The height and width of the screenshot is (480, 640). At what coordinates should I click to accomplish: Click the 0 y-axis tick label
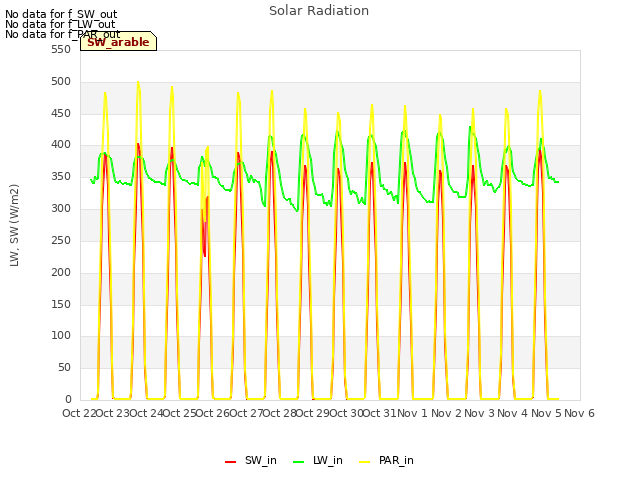tap(68, 399)
